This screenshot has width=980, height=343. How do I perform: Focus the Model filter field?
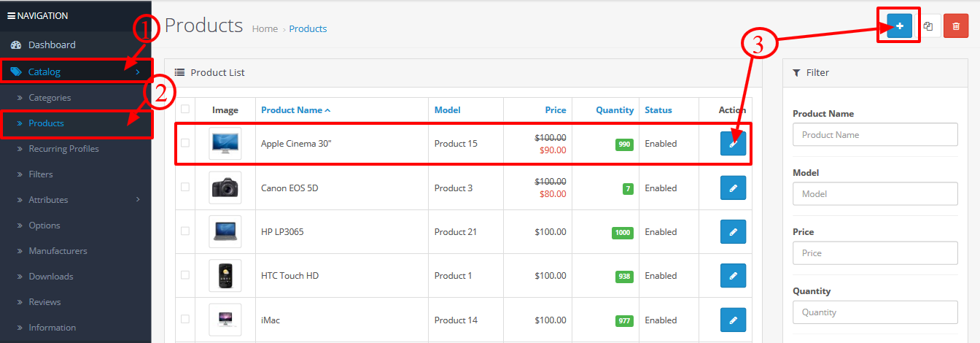[875, 193]
